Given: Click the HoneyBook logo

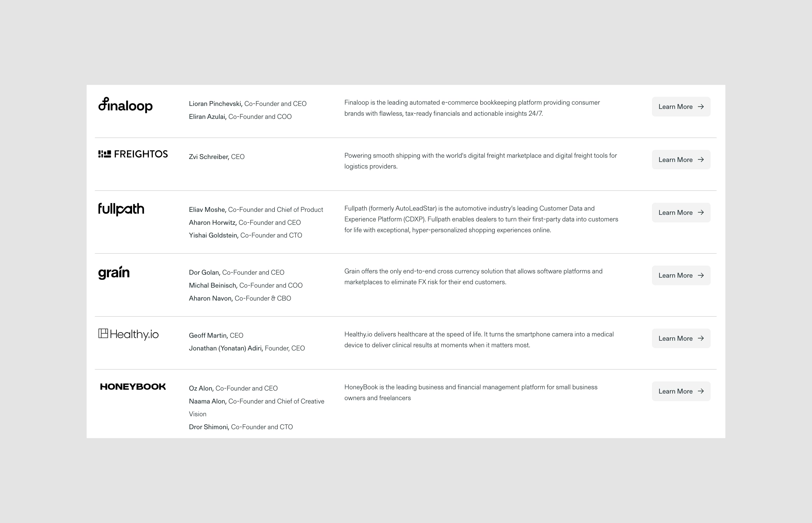Looking at the screenshot, I should click(x=133, y=387).
